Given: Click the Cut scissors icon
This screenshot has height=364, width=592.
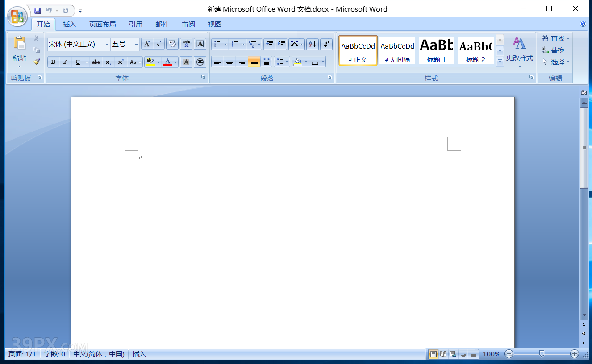Looking at the screenshot, I should click(37, 39).
